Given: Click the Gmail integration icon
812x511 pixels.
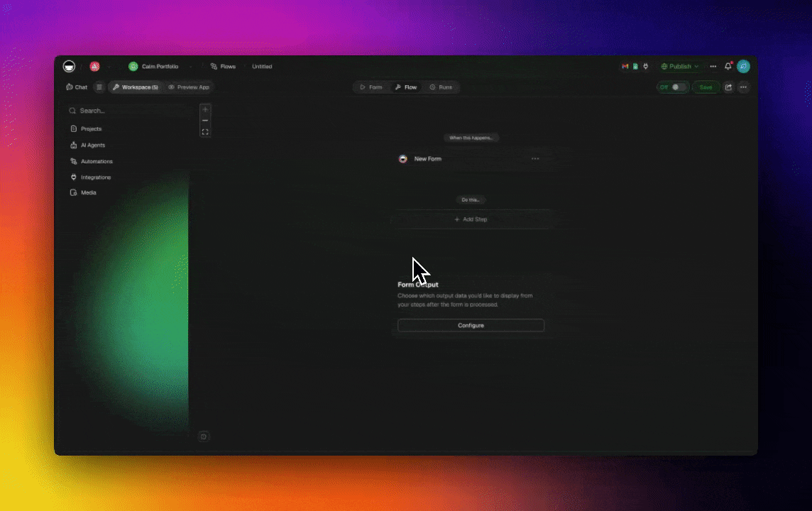Looking at the screenshot, I should point(625,67).
